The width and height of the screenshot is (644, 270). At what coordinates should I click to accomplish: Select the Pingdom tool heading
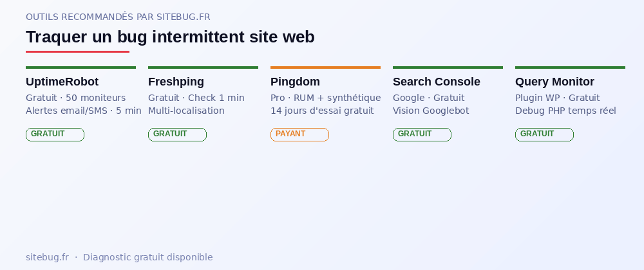295,82
